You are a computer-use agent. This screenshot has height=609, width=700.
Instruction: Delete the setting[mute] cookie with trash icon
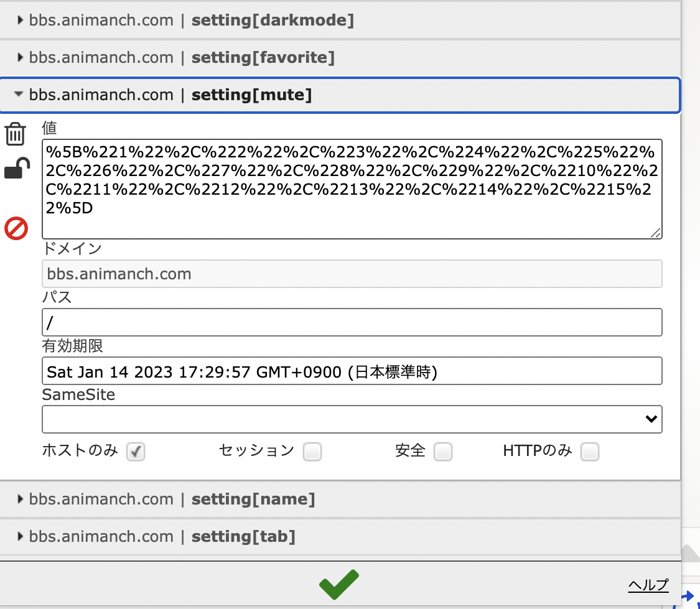pos(15,134)
